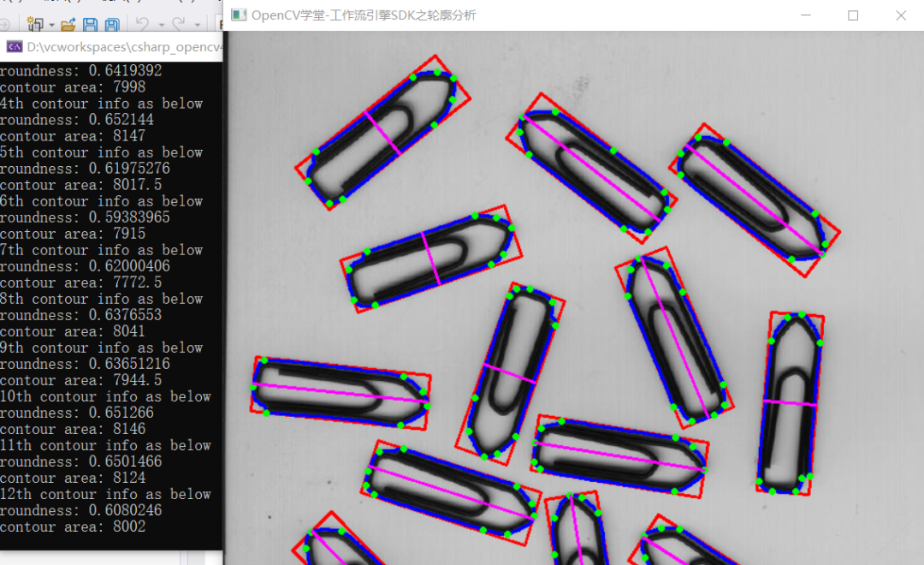
Task: Click console line 'contour area: 7944.5'
Action: tap(81, 380)
